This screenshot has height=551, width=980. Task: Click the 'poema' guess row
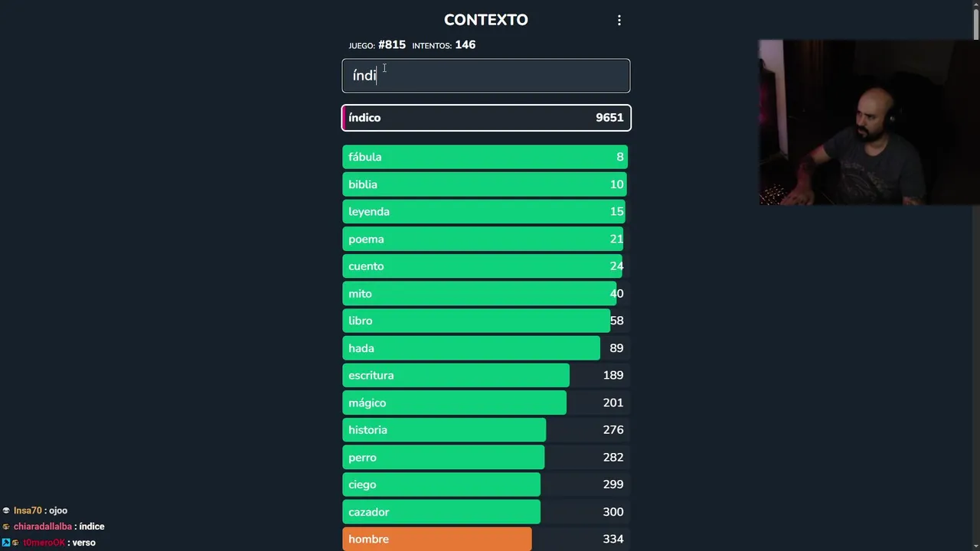[485, 240]
